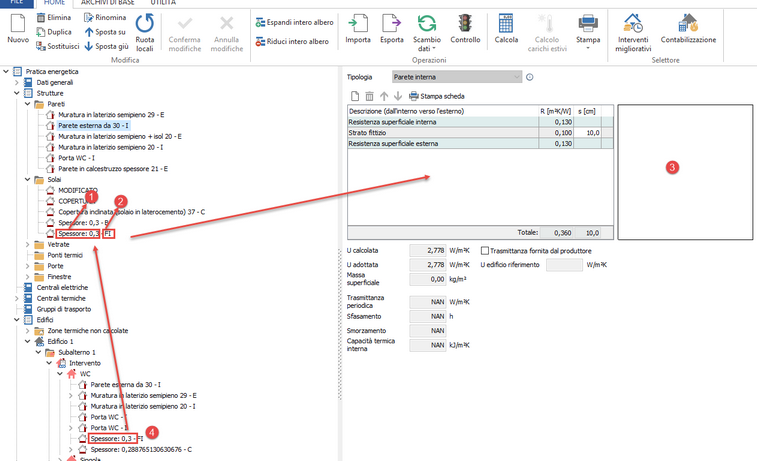Click Sposta giù arrow
This screenshot has width=757, height=461.
point(106,46)
